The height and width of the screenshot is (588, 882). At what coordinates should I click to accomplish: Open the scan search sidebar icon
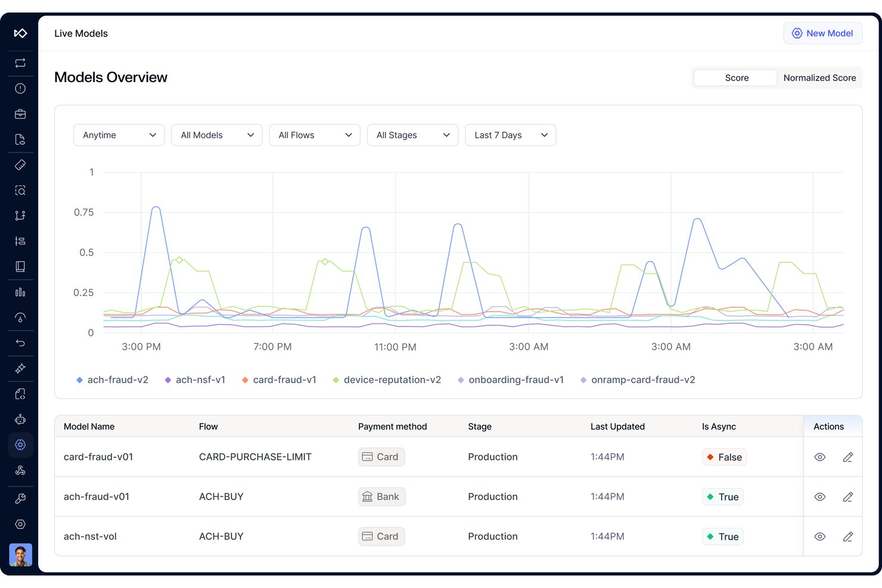[x=20, y=191]
